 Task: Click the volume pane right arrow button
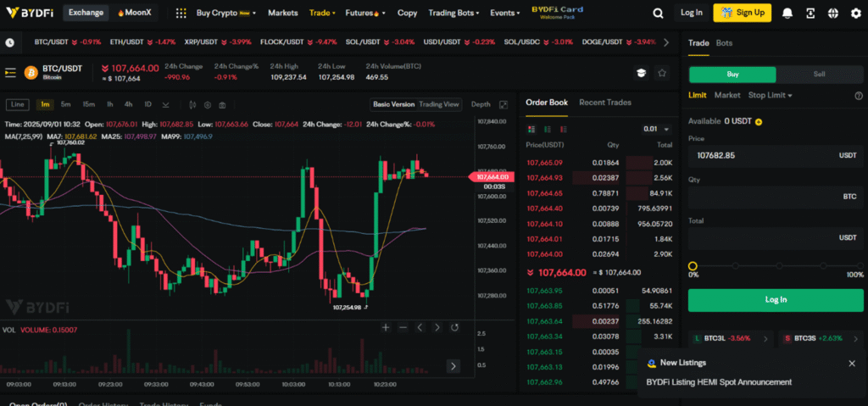453,365
